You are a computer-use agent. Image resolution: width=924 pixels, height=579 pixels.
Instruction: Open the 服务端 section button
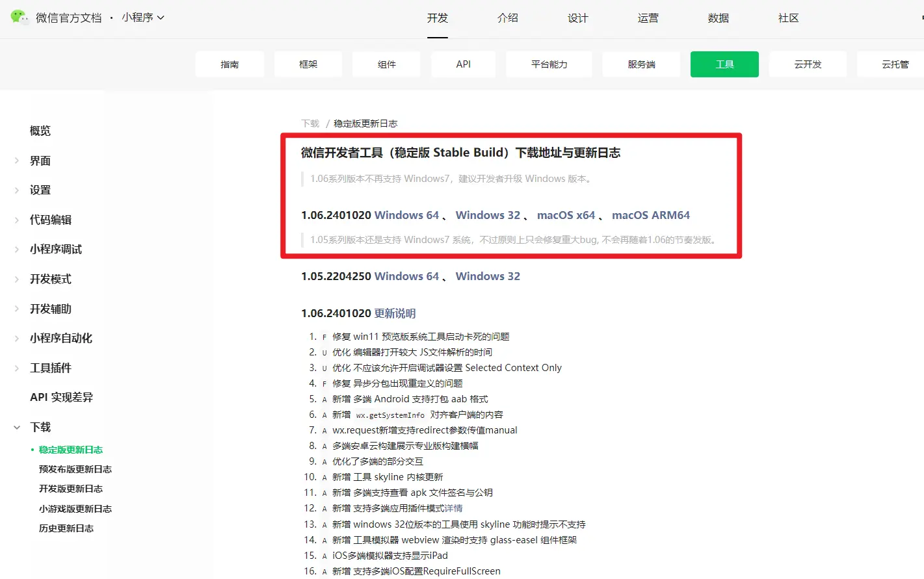[641, 64]
